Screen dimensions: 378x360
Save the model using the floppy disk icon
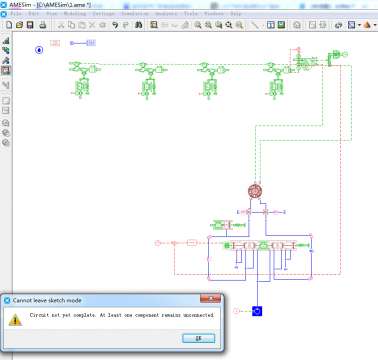click(x=30, y=25)
